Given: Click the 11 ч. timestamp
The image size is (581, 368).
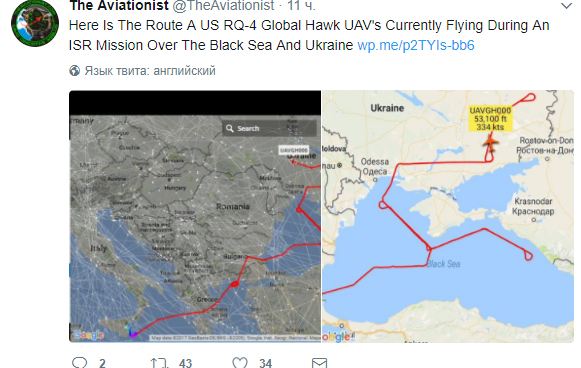Looking at the screenshot, I should coord(302,5).
